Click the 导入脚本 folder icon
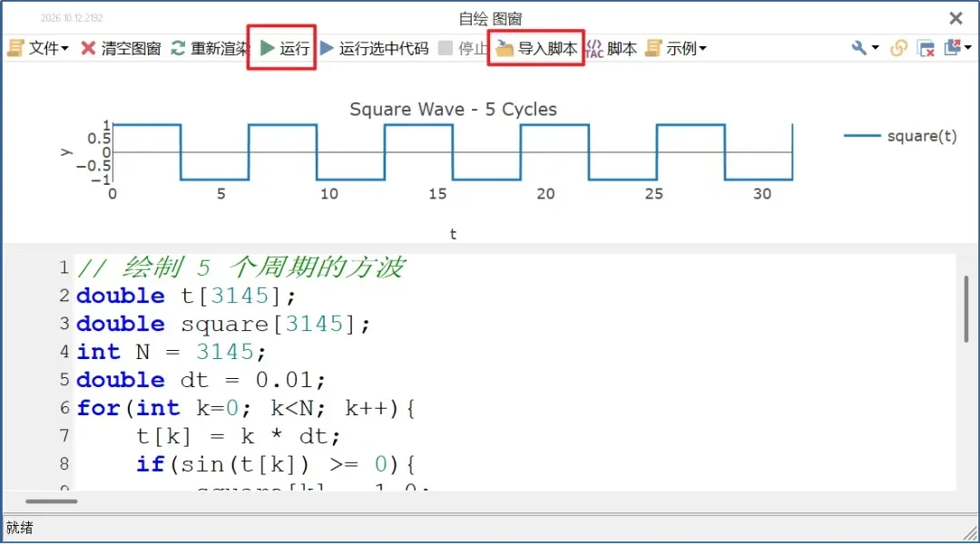The height and width of the screenshot is (544, 980). (504, 48)
